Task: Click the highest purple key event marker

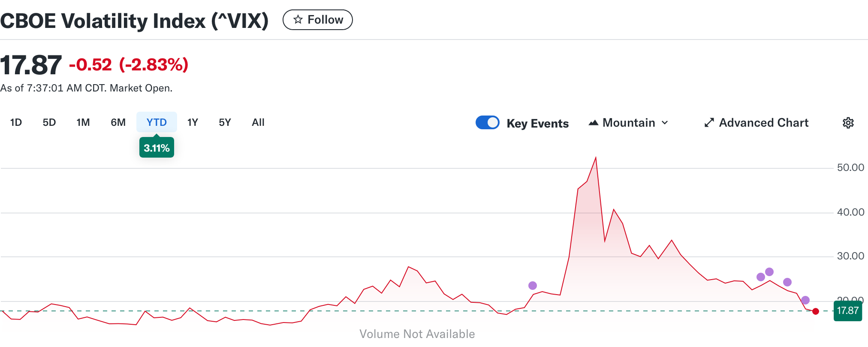Action: (x=769, y=272)
